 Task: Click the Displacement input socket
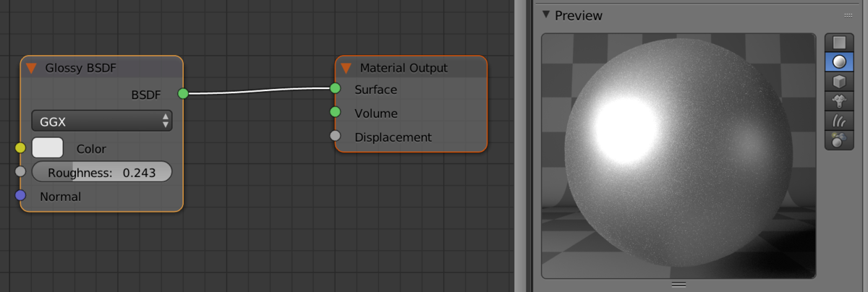[x=335, y=136]
